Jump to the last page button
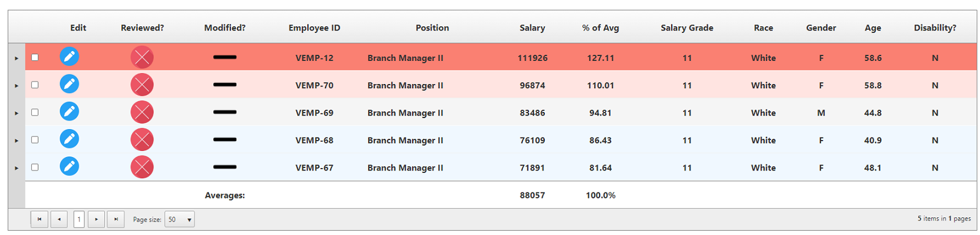 coord(116,219)
